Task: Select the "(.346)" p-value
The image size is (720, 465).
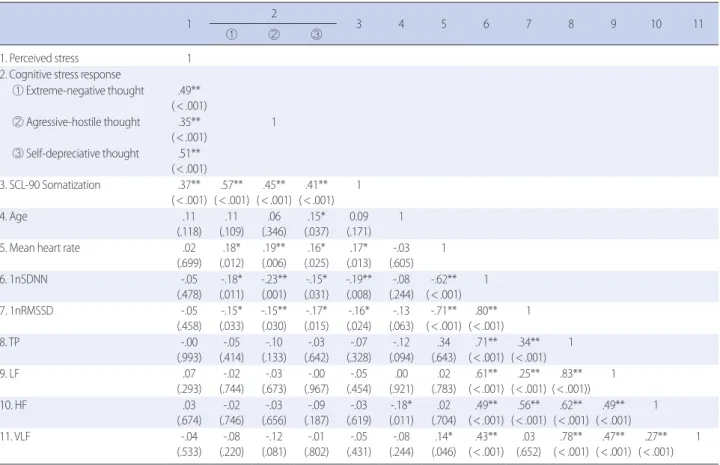Action: 274,232
